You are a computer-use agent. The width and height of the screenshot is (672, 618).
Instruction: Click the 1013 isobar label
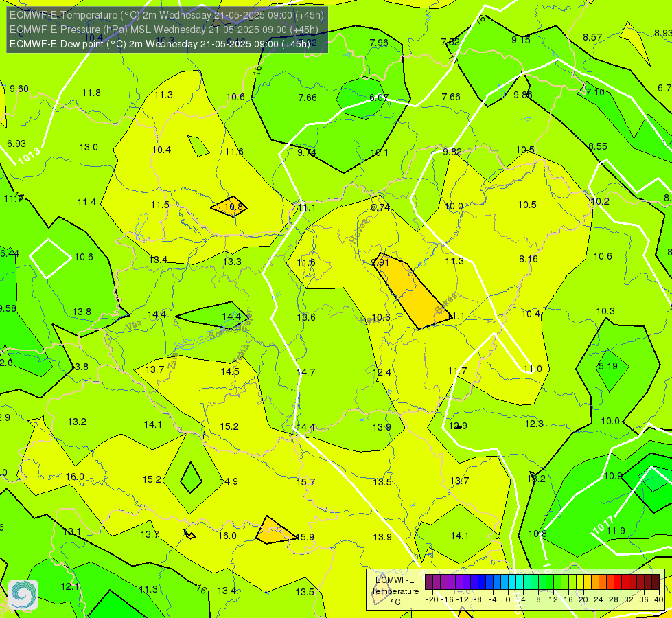tap(29, 156)
